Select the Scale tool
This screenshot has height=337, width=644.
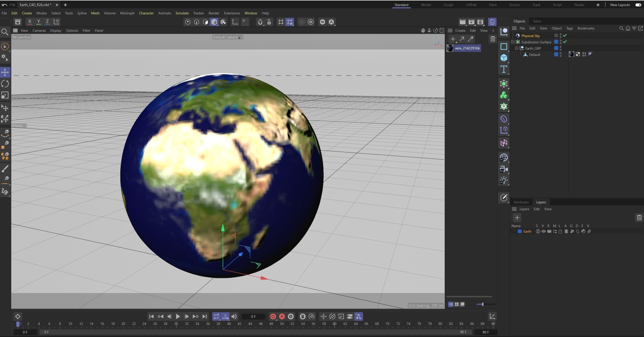(5, 95)
